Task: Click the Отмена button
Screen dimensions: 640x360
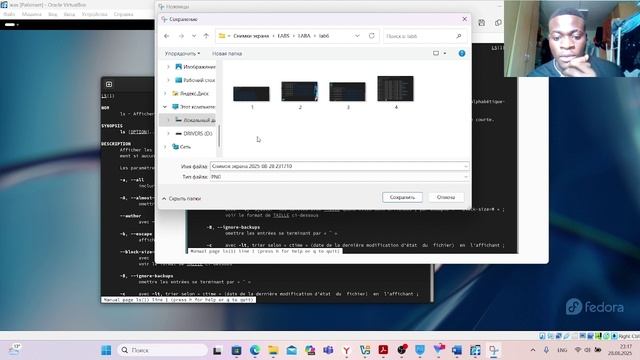Action: [x=446, y=197]
